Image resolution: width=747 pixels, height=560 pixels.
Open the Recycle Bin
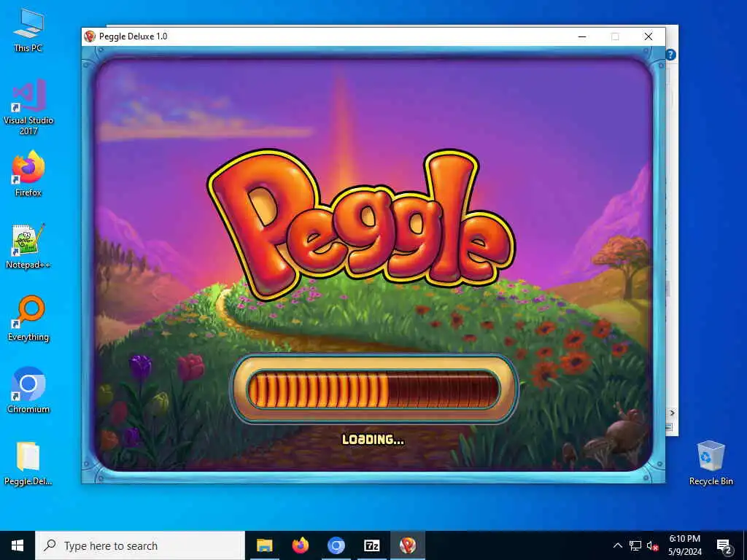[x=711, y=462]
